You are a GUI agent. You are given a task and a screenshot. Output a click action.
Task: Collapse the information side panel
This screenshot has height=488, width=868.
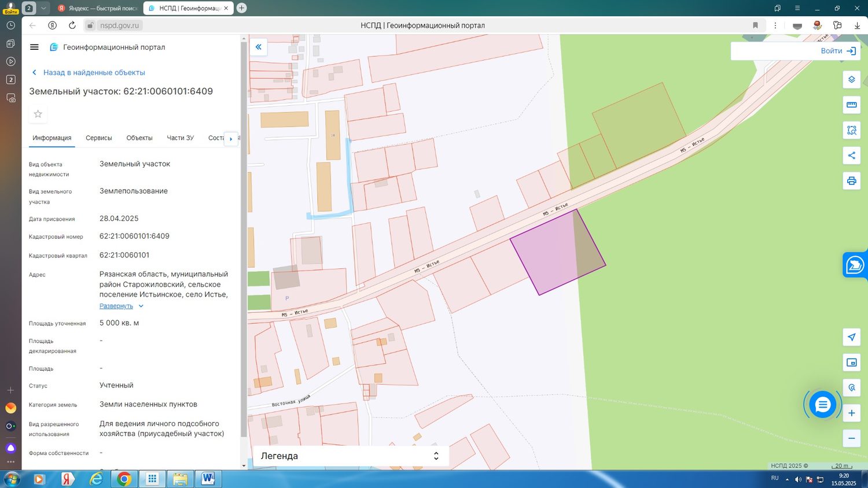coord(259,47)
